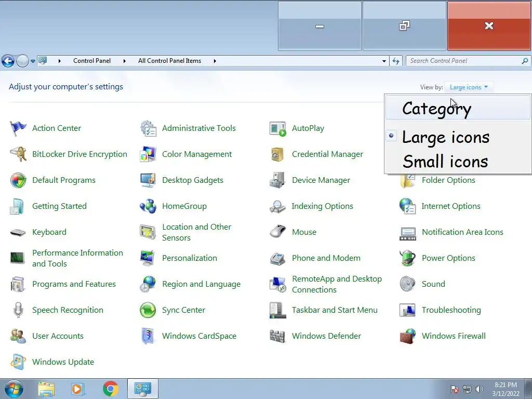Click Control Panel breadcrumb in address bar
This screenshot has height=399, width=532.
pyautogui.click(x=92, y=61)
